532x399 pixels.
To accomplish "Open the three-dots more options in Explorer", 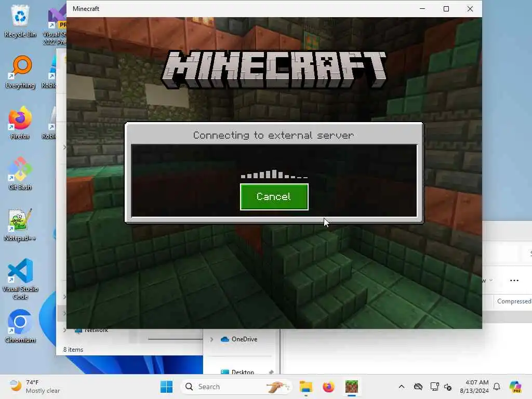I will [x=514, y=281].
